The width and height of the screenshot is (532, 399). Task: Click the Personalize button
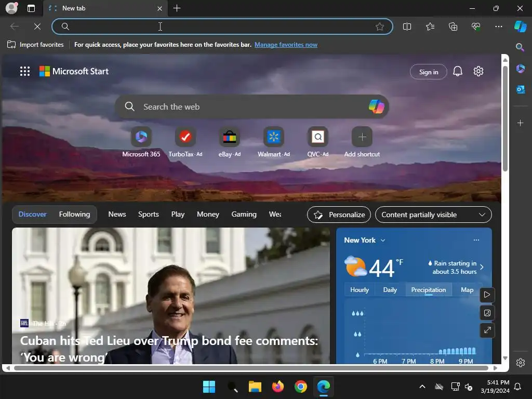coord(339,215)
